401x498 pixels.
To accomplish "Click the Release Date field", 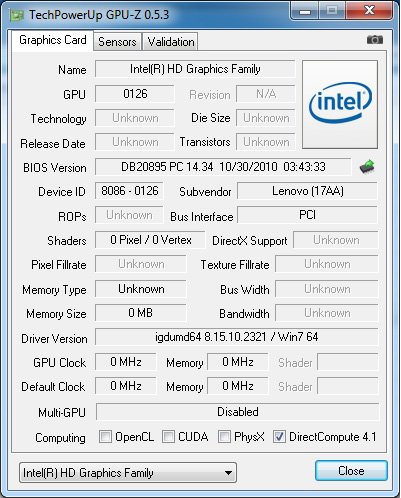I will point(135,142).
